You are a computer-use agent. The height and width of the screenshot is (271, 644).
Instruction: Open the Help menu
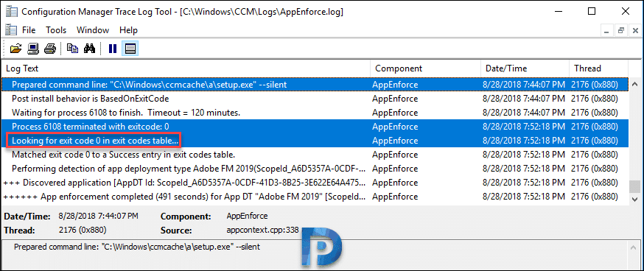click(x=128, y=30)
